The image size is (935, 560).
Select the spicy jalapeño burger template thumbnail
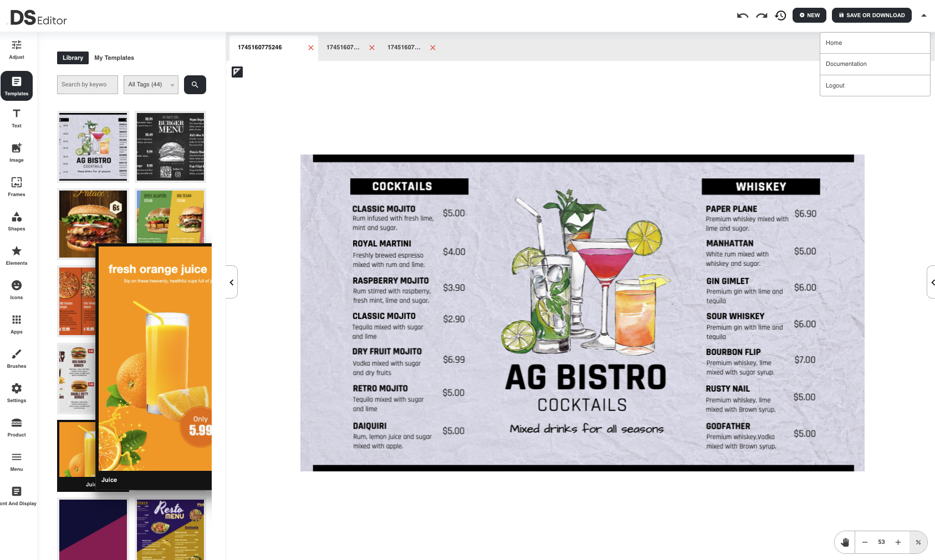pyautogui.click(x=171, y=216)
